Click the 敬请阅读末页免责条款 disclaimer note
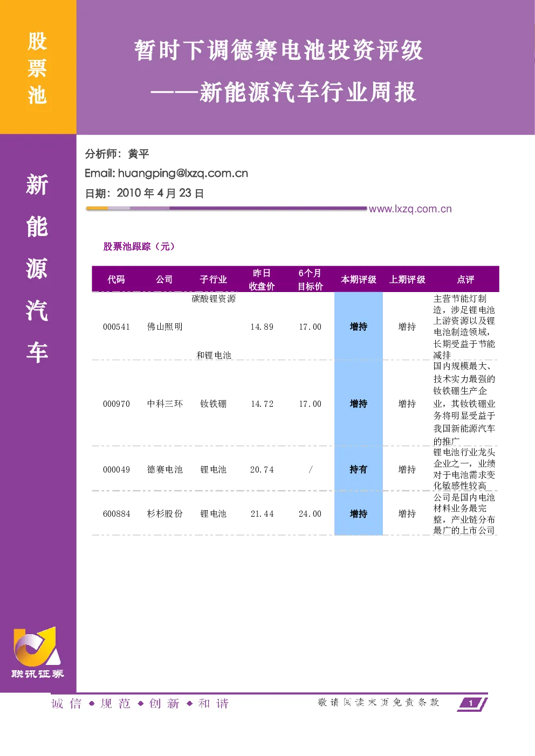Image resolution: width=535 pixels, height=756 pixels. (379, 702)
